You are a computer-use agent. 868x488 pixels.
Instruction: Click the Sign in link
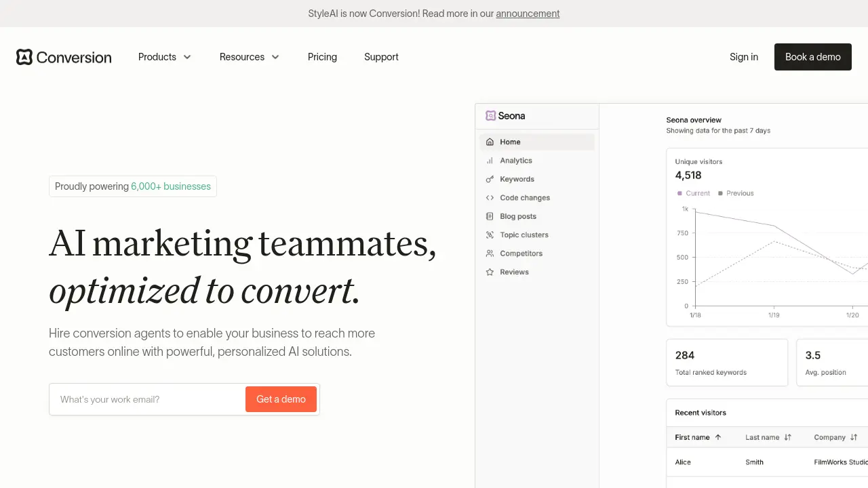click(x=744, y=57)
